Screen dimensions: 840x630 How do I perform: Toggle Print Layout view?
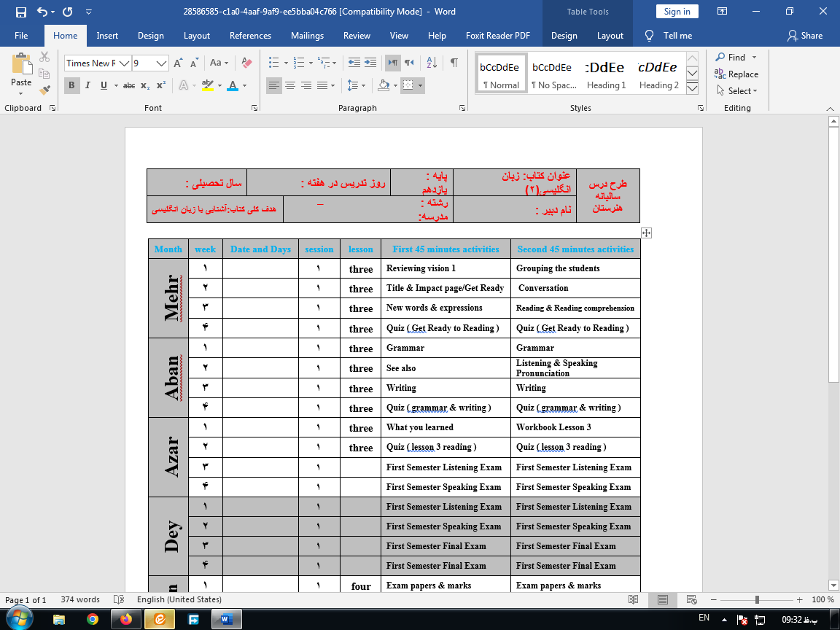(663, 599)
